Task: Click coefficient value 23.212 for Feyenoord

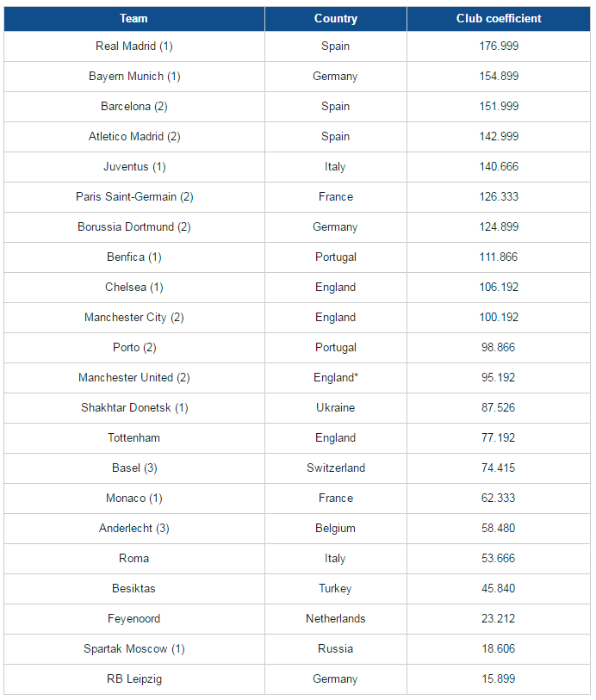Action: (x=499, y=618)
